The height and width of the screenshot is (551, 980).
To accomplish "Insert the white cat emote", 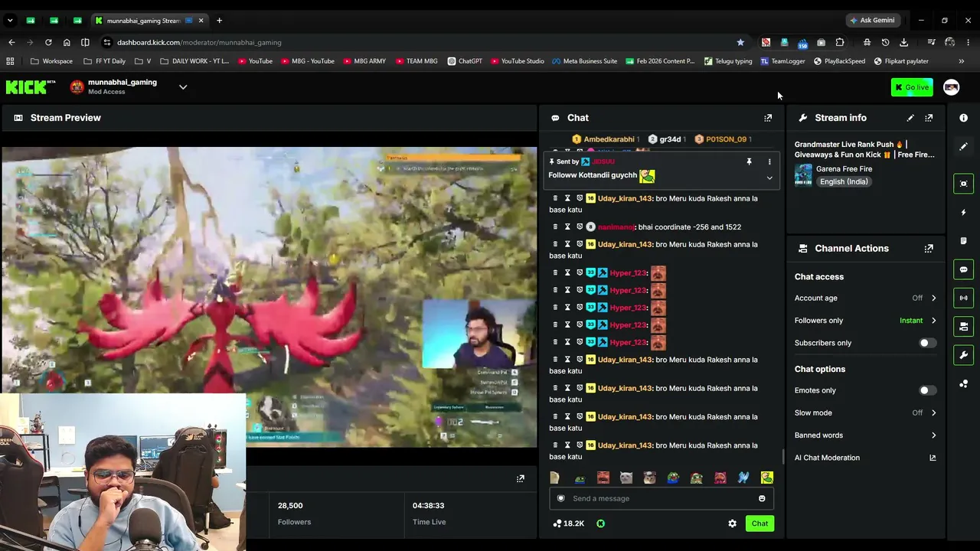I will click(x=626, y=478).
